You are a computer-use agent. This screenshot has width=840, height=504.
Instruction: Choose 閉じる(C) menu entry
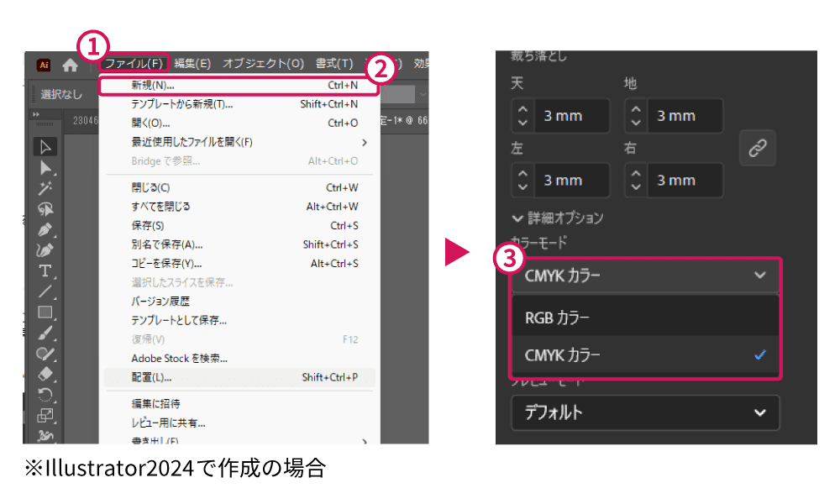(x=239, y=187)
